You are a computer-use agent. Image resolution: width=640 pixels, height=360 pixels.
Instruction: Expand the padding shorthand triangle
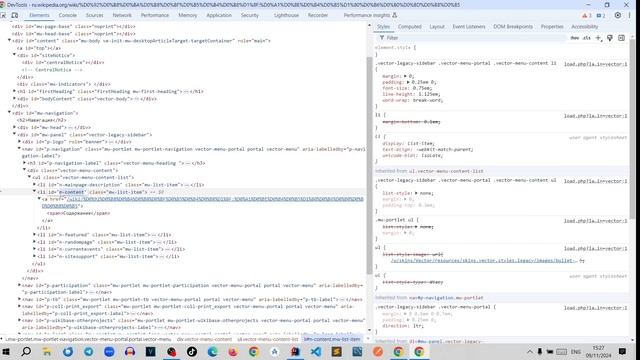coord(408,82)
